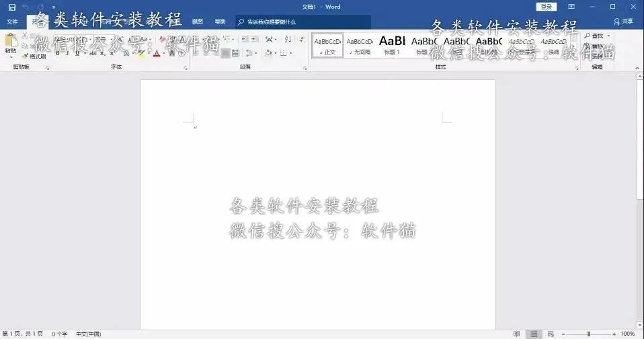Click the clear formatting eraser icon
The image size is (644, 339).
coord(162,40)
